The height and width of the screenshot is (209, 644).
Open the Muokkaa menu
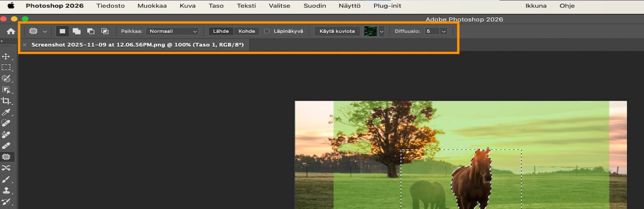(152, 6)
